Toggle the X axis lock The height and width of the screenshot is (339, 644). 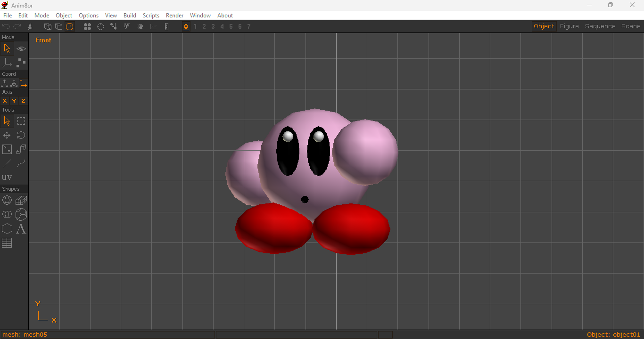(x=5, y=101)
